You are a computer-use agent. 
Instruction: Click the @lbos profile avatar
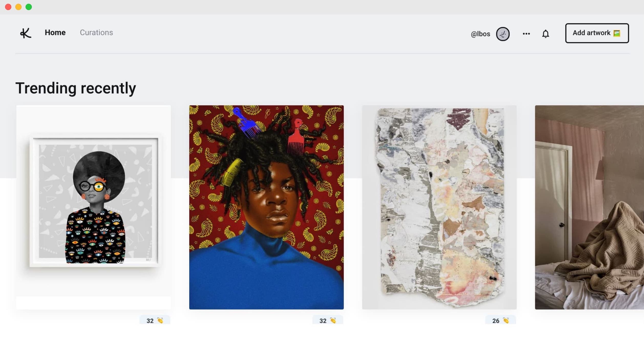coord(503,34)
